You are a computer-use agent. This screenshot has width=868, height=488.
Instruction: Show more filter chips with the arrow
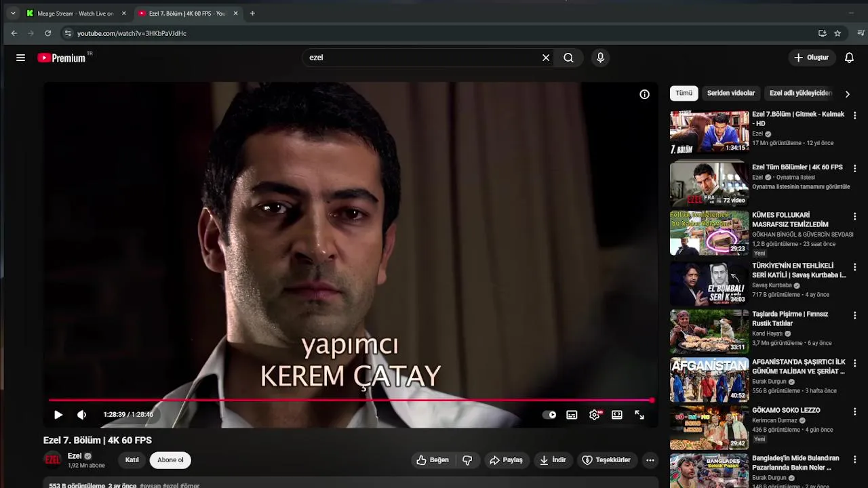pos(847,94)
